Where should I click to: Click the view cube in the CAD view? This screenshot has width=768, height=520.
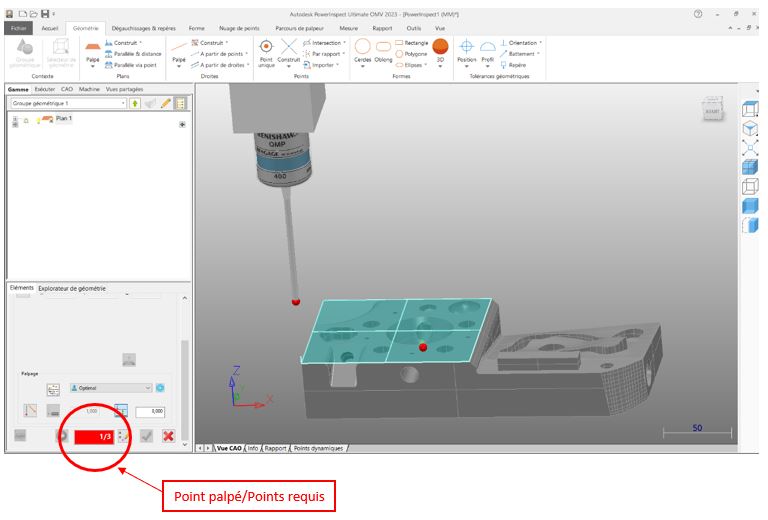(x=713, y=110)
